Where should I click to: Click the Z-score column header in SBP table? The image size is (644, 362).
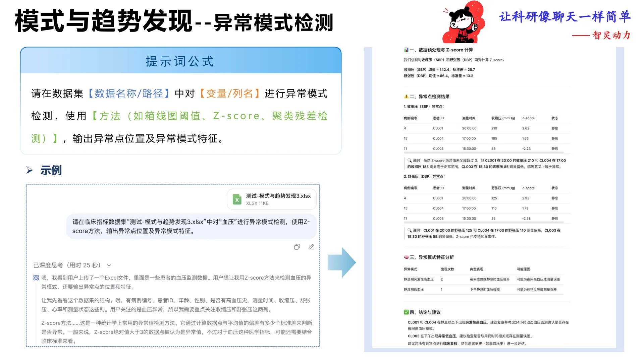point(528,118)
